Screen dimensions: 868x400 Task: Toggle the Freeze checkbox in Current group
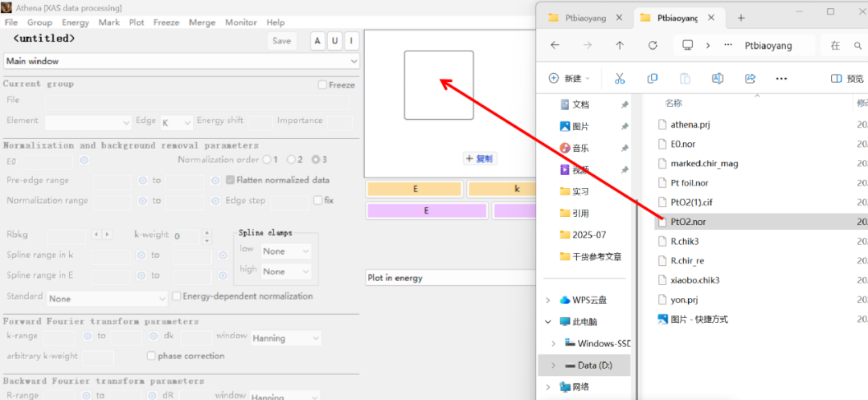322,85
